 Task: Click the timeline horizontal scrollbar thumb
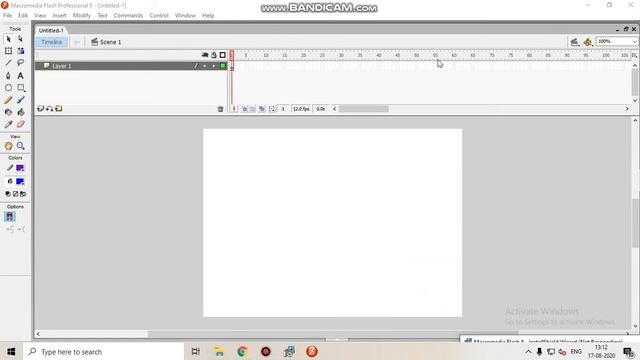[x=364, y=109]
